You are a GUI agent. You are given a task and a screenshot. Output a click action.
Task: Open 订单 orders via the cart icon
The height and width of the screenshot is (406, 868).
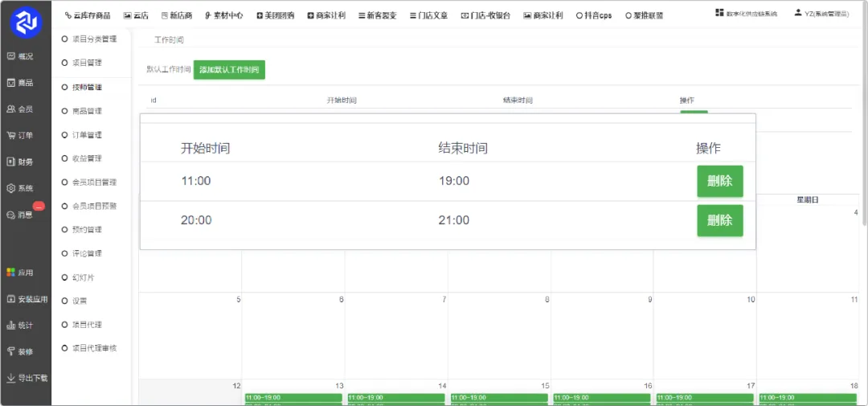click(x=21, y=136)
